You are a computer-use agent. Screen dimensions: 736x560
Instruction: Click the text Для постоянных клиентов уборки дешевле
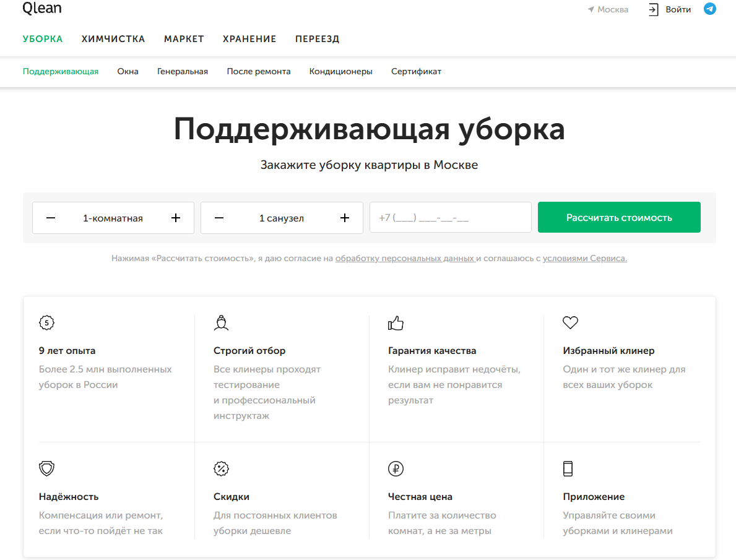[275, 523]
